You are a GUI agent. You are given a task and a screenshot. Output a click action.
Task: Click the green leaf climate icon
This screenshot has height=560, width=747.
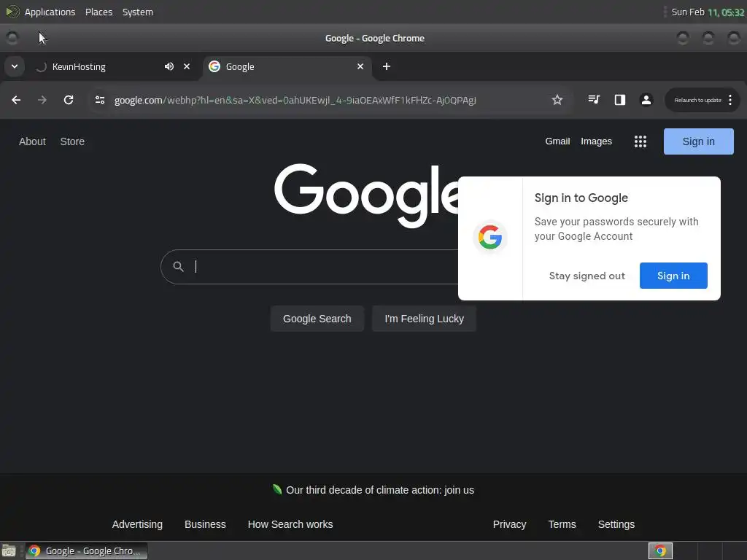pyautogui.click(x=276, y=489)
